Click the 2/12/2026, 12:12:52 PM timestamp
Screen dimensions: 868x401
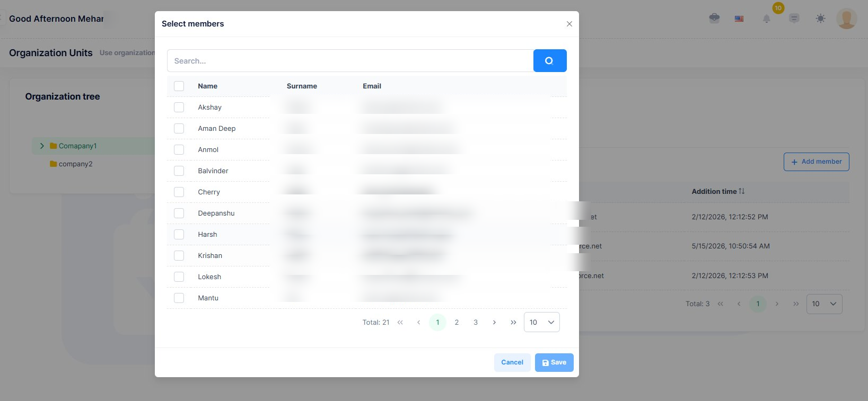pos(730,217)
